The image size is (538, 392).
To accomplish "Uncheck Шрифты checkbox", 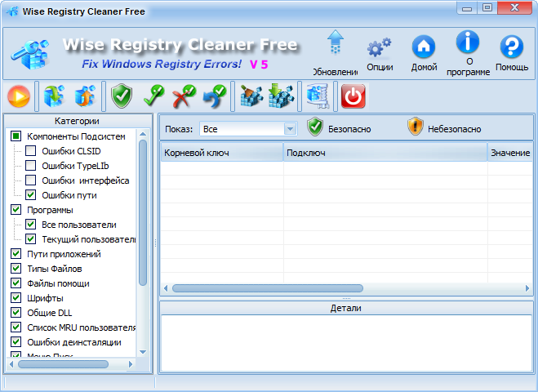I will coord(16,298).
